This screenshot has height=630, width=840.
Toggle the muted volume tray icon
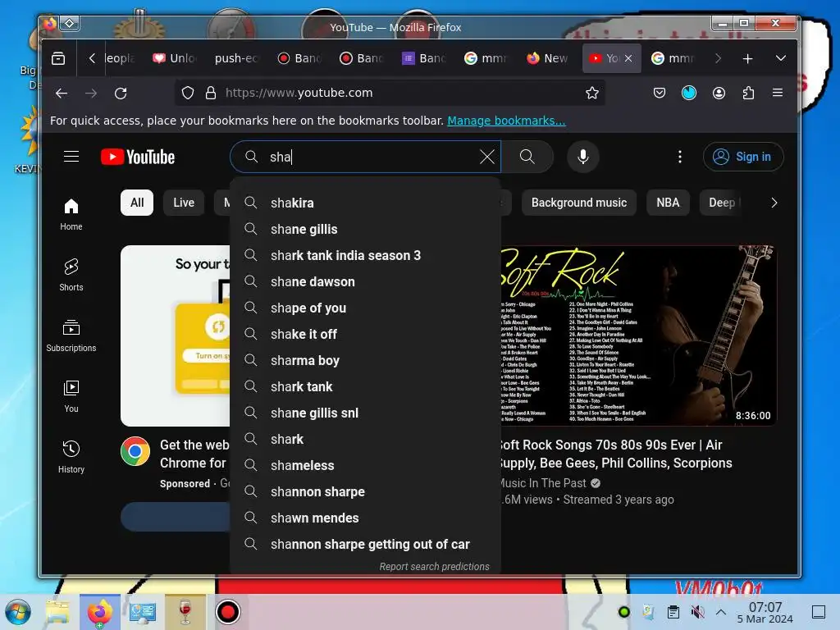click(x=697, y=612)
